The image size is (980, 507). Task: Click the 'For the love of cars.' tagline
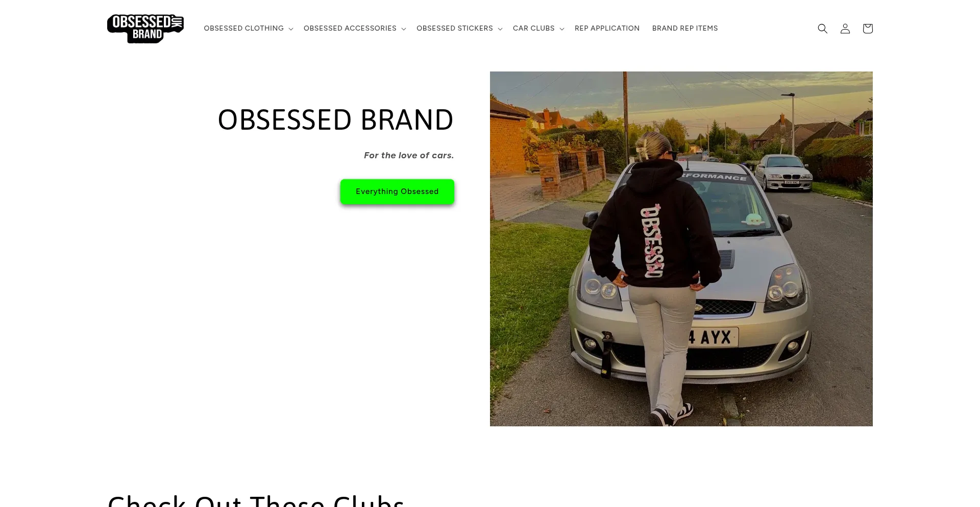pos(409,155)
